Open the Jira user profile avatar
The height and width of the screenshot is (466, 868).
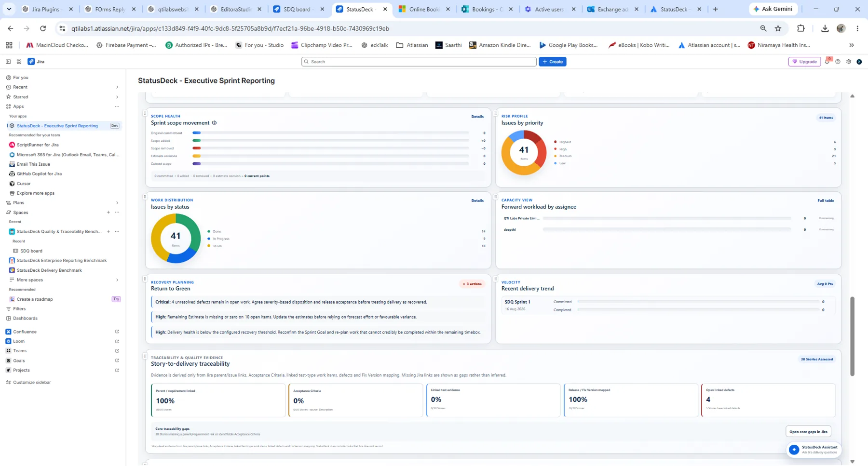(x=859, y=62)
